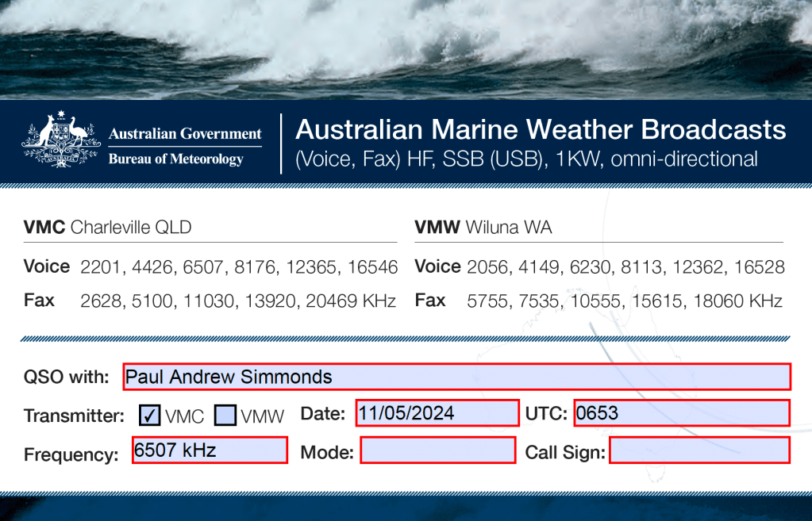Screen dimensions: 812x521
Task: Click the Australian Government coat of arms logo
Action: 56,141
